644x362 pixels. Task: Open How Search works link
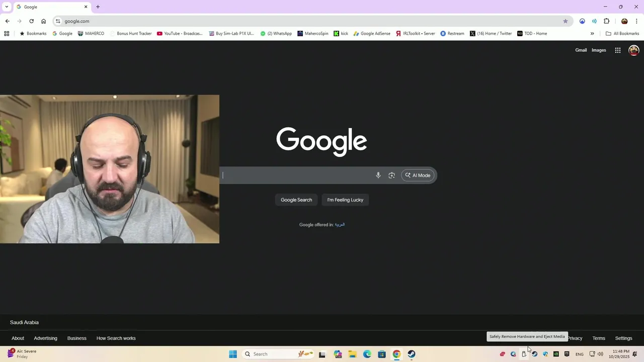tap(116, 338)
